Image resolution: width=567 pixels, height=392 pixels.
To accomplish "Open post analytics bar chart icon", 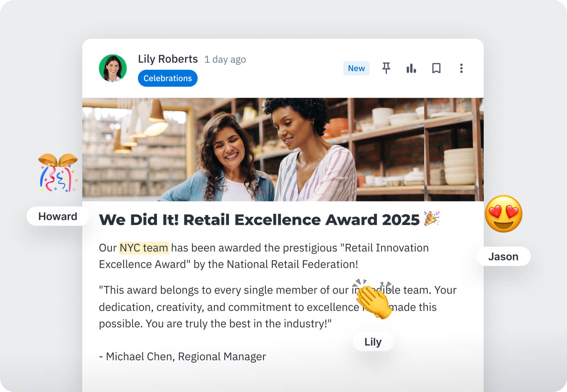I will click(x=411, y=68).
